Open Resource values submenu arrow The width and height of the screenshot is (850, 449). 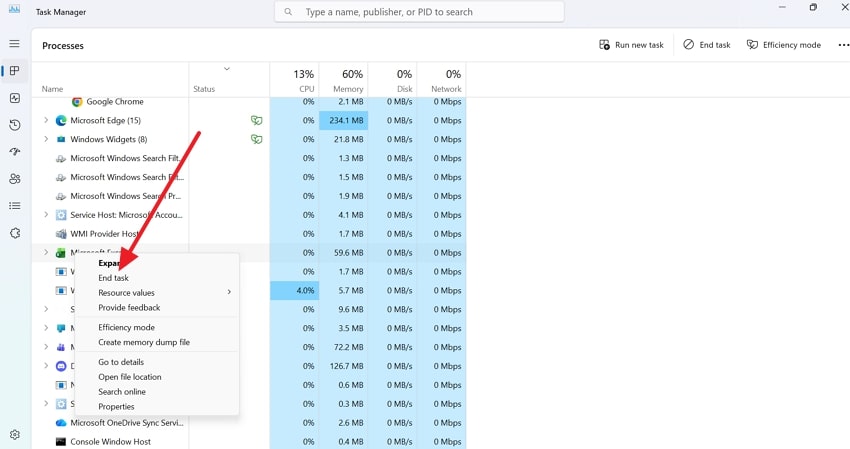(x=229, y=292)
